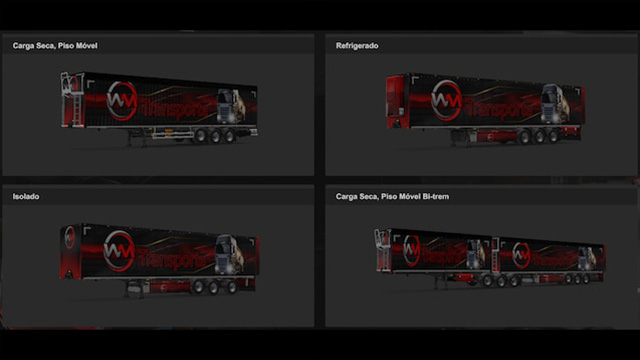Click WM logo on Refrigerado trailer
Image resolution: width=640 pixels, height=360 pixels.
[446, 100]
